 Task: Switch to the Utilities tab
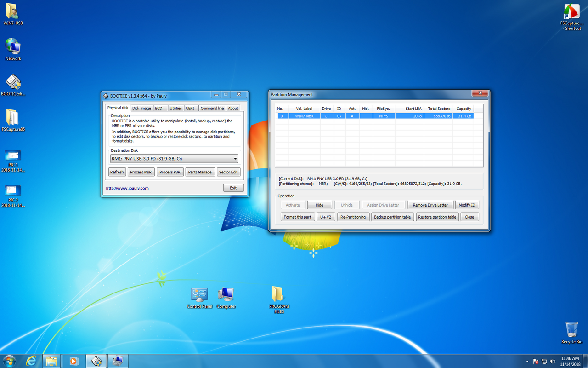tap(175, 108)
